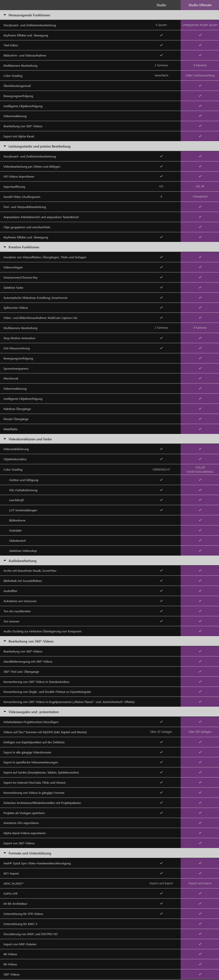The image size is (219, 980).
Task: Click Studio Ultimate checkmark for Überblendungsmodi
Action: [200, 86]
